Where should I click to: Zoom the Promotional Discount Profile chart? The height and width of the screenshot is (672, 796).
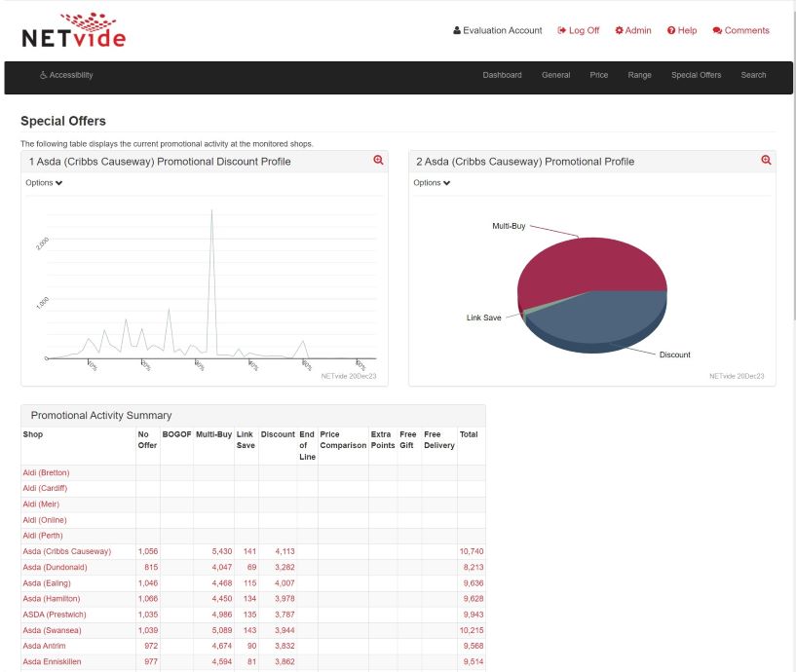click(378, 160)
